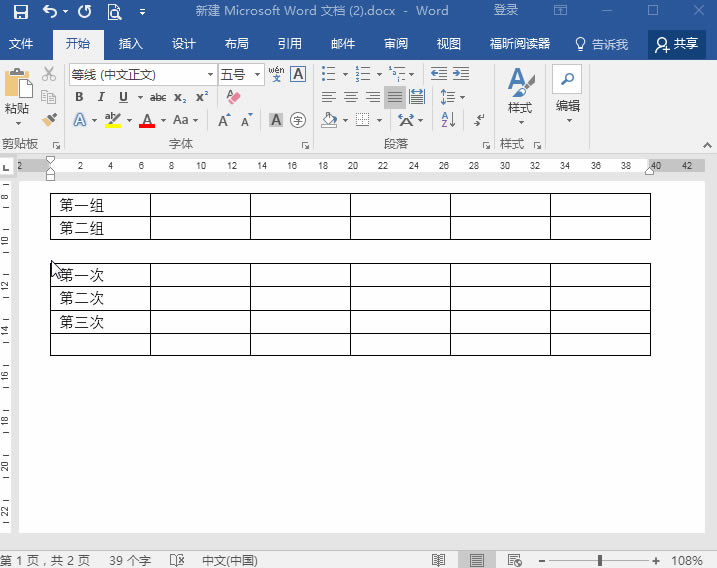Screen dimensions: 717x568
Task: Apply character shading with the gray A icon
Action: [276, 120]
